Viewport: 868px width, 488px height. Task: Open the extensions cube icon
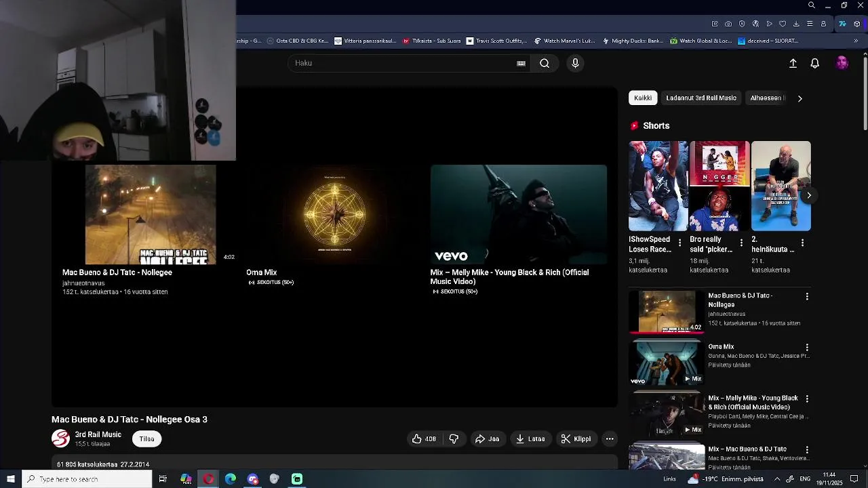click(x=857, y=24)
